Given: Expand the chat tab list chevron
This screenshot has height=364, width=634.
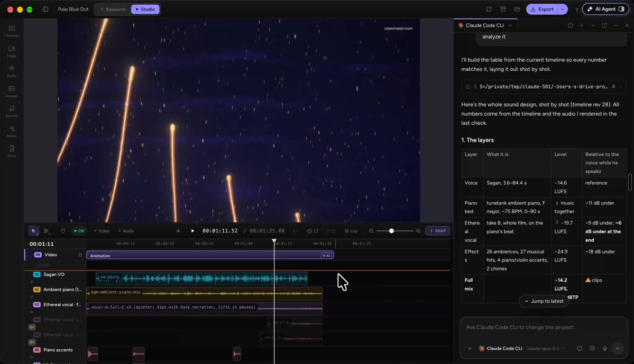Looking at the screenshot, I should click(593, 25).
